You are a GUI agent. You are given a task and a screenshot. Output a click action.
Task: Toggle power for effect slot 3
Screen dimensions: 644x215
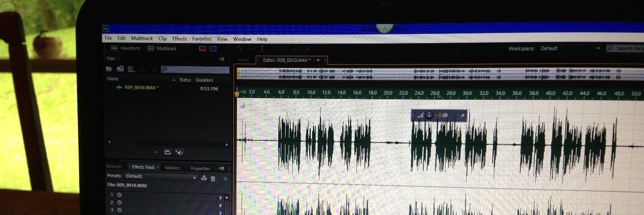coord(119,209)
